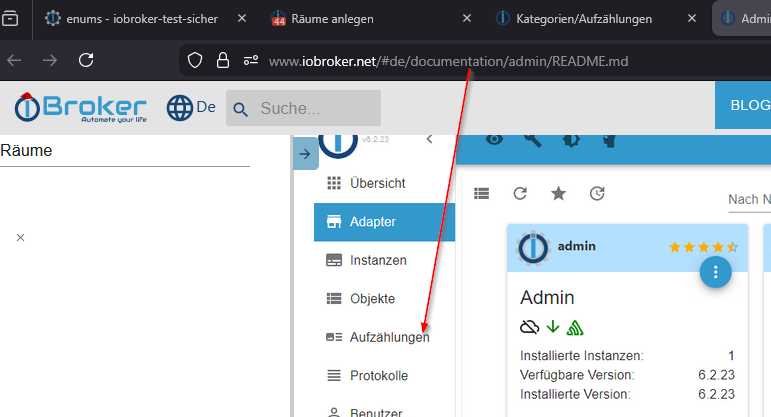This screenshot has width=771, height=417.
Task: Click the search magnifier icon
Action: point(240,109)
